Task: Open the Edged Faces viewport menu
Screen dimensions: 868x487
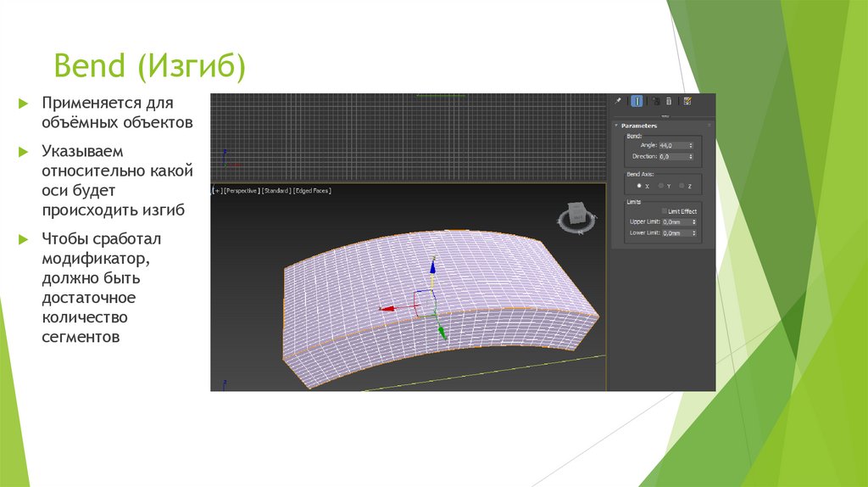Action: 312,191
